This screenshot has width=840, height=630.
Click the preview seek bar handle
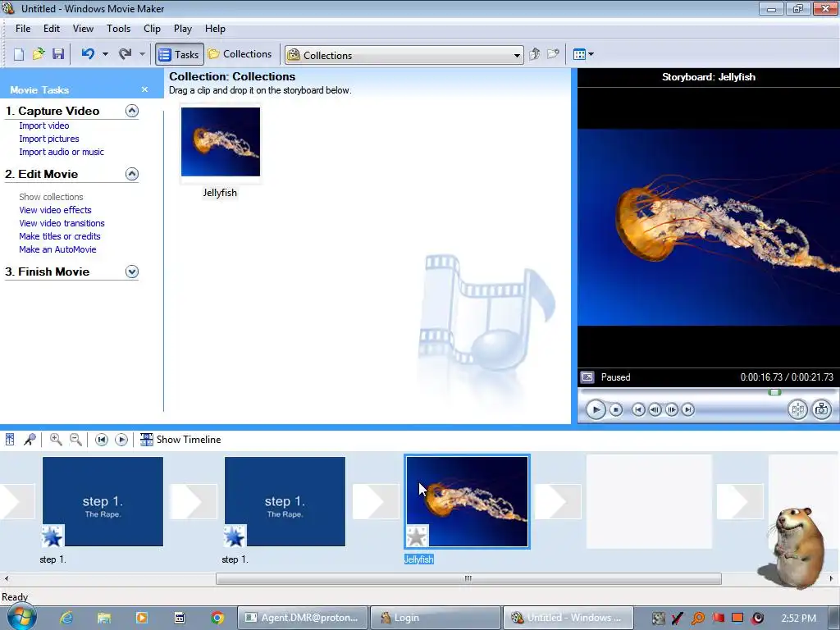point(774,392)
